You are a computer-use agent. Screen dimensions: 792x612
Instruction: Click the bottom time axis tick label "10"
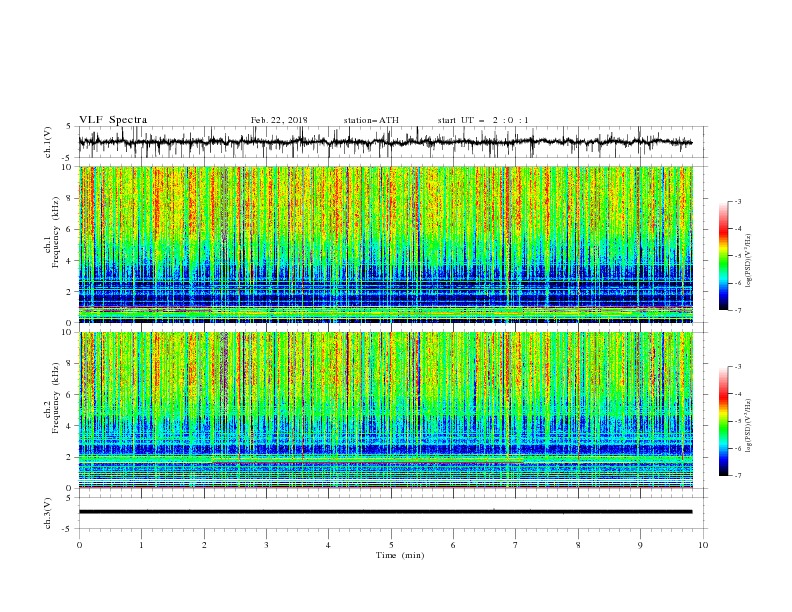[x=703, y=545]
